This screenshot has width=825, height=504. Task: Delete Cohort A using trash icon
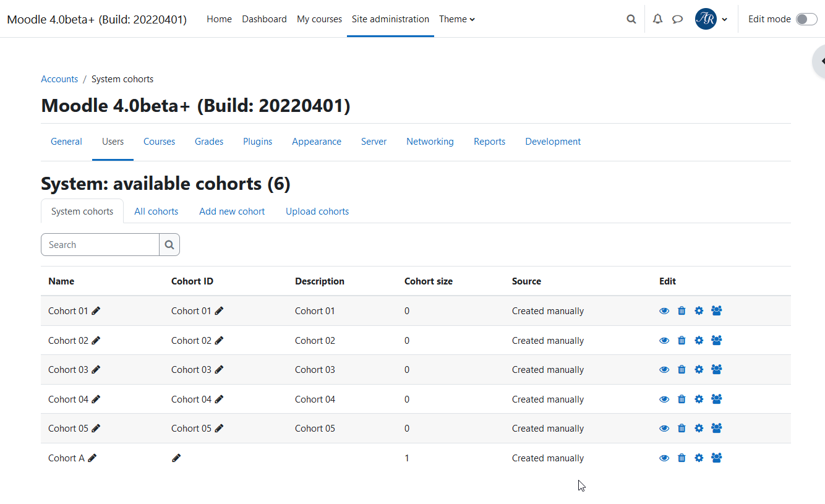tap(682, 458)
